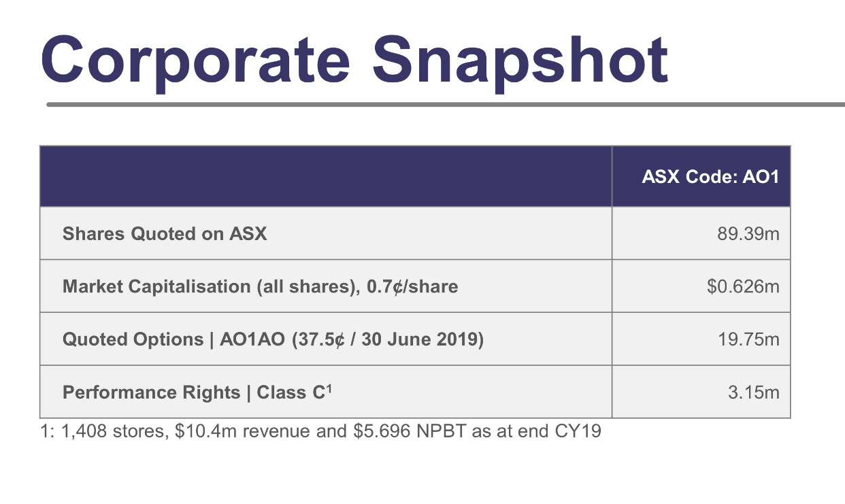Select the 3.15m value cell

click(701, 392)
